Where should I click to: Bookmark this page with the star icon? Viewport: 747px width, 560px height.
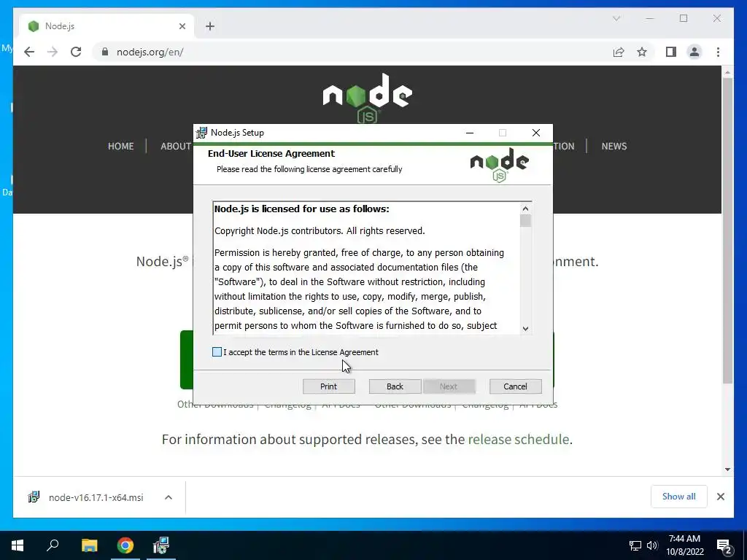click(642, 52)
